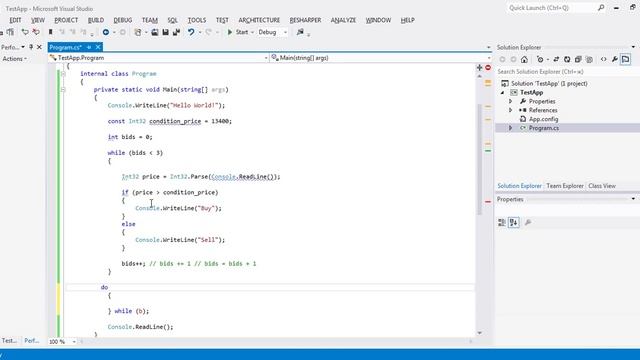640x360 pixels.
Task: Click Property Pages wrench in Properties panel
Action: coord(528,222)
